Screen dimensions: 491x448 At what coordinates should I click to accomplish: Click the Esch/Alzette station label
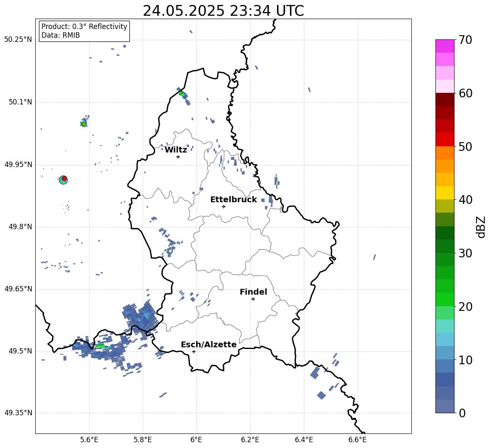pyautogui.click(x=209, y=344)
